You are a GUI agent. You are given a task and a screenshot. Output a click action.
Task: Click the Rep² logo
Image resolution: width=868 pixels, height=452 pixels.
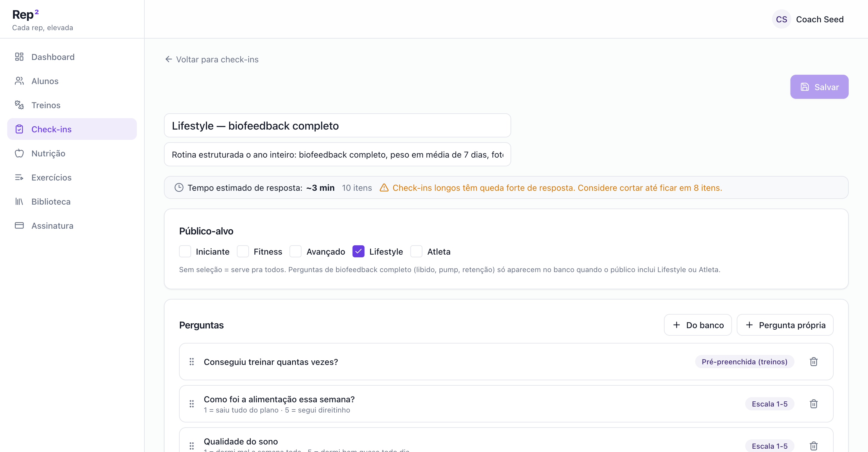pos(26,14)
